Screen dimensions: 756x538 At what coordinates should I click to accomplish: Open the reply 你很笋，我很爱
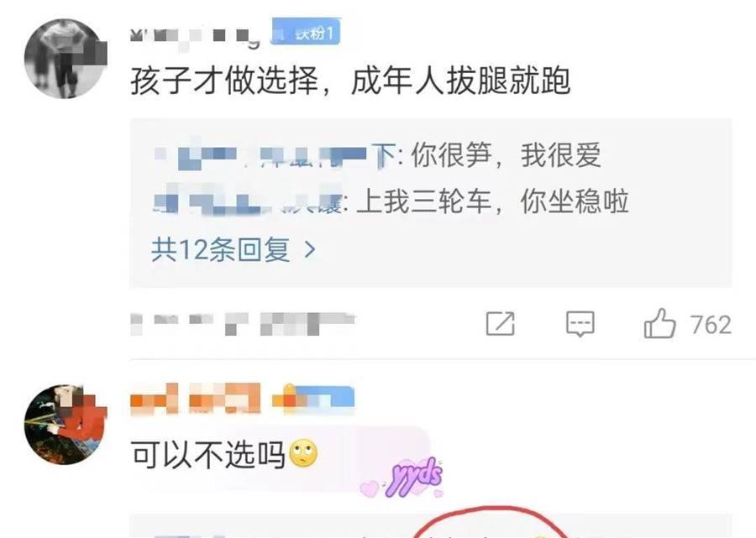coord(506,155)
